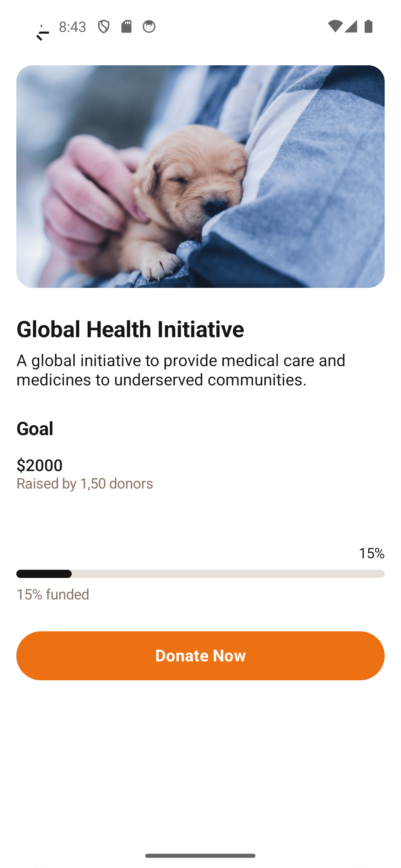Image resolution: width=401 pixels, height=868 pixels.
Task: Tap the 8:43 clock in the status bar
Action: tap(72, 27)
